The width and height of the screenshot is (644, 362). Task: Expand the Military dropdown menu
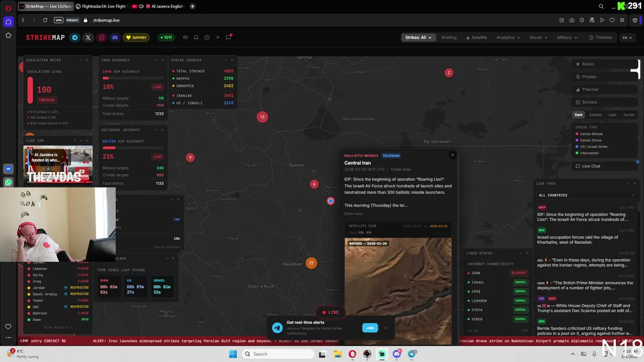point(567,37)
